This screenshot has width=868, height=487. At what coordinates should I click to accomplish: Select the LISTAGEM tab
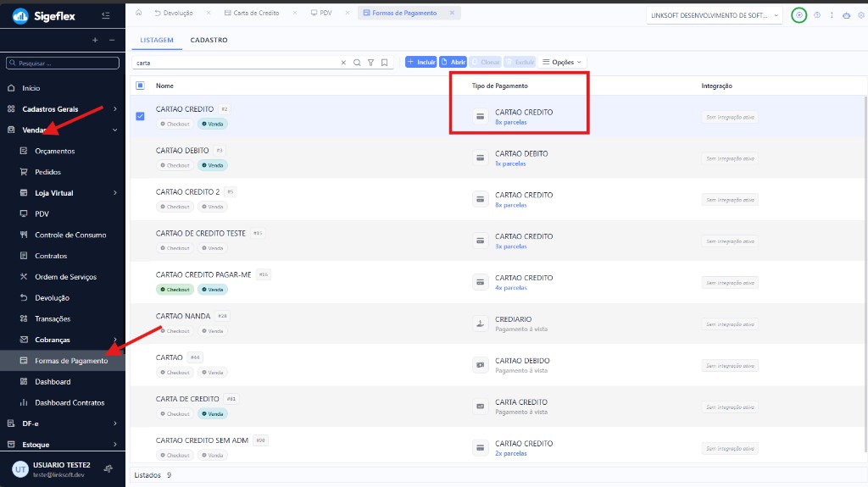(x=157, y=40)
